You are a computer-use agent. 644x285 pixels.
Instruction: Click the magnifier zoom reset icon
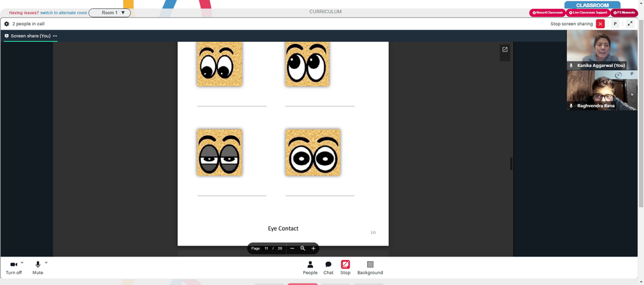coord(303,248)
